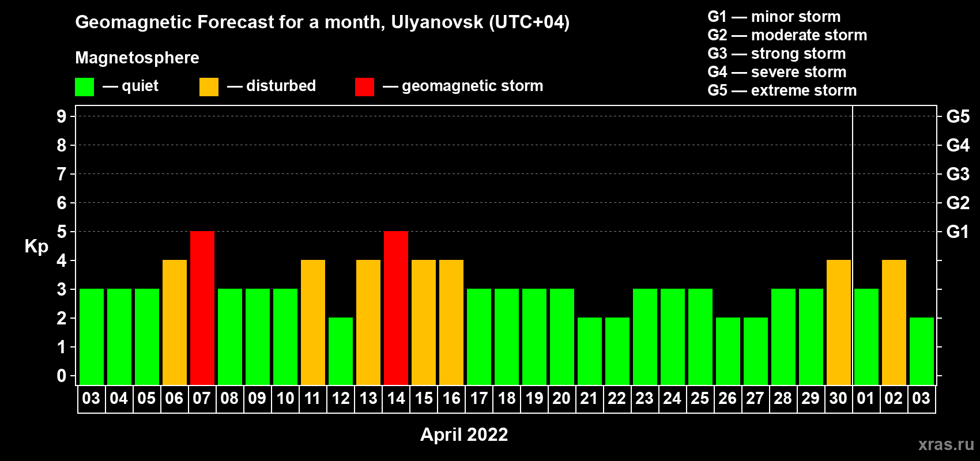Click the 'April 2022' month label
Viewport: 980px width, 461px height.
tap(464, 434)
